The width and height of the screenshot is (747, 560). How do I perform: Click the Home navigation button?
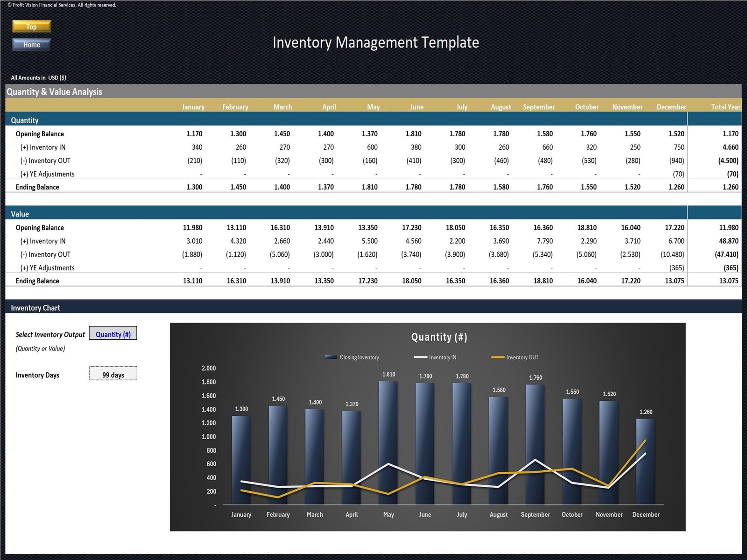31,44
